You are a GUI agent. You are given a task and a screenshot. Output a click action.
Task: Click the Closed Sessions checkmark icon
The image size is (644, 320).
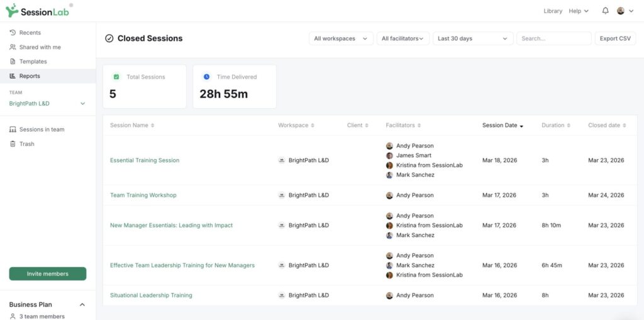tap(109, 38)
